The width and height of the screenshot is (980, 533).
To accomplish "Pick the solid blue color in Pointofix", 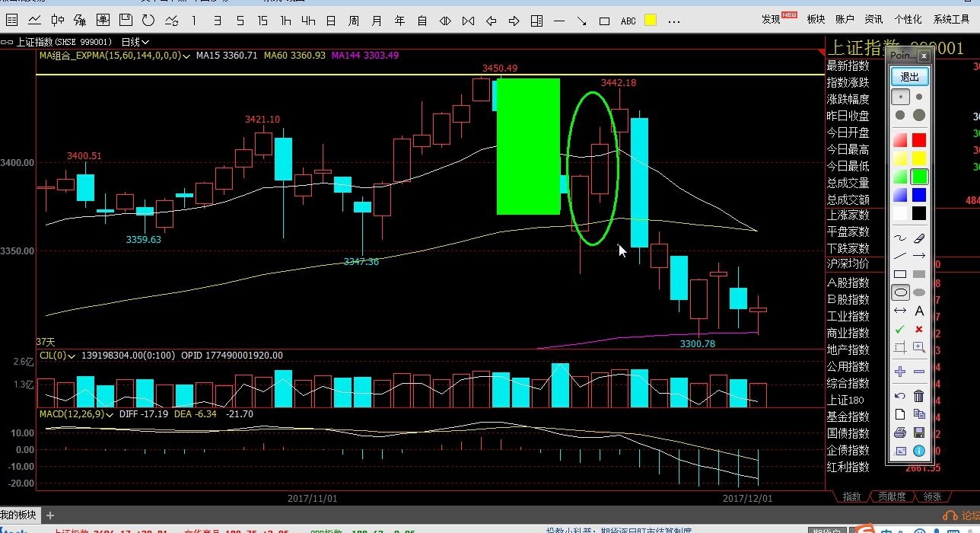I will (x=919, y=195).
